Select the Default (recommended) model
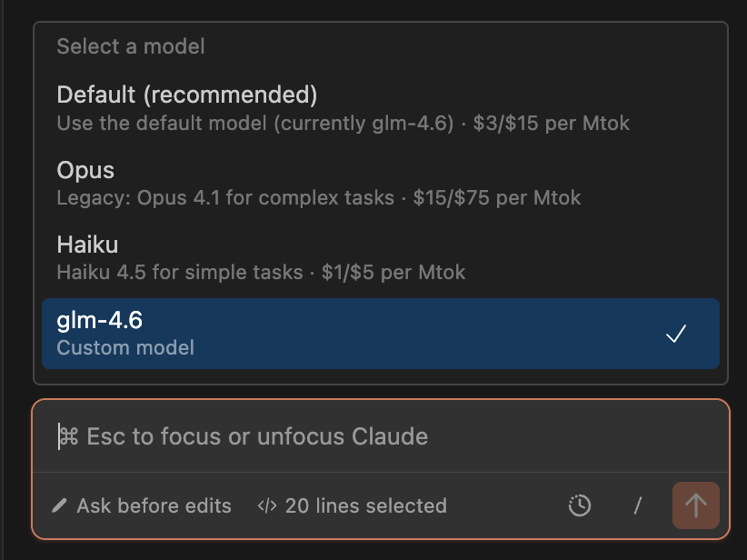Viewport: 747px width, 560px height. click(187, 95)
